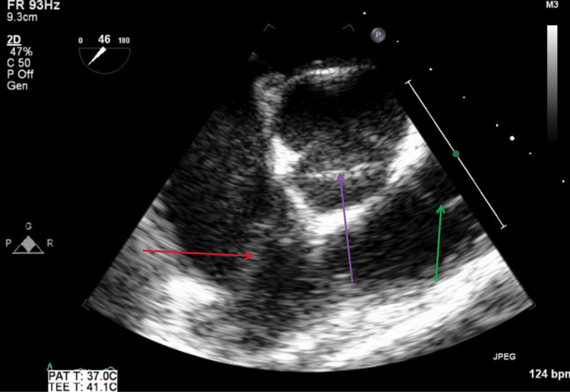Click the compression value 'C 50'
The image size is (570, 392).
18,63
